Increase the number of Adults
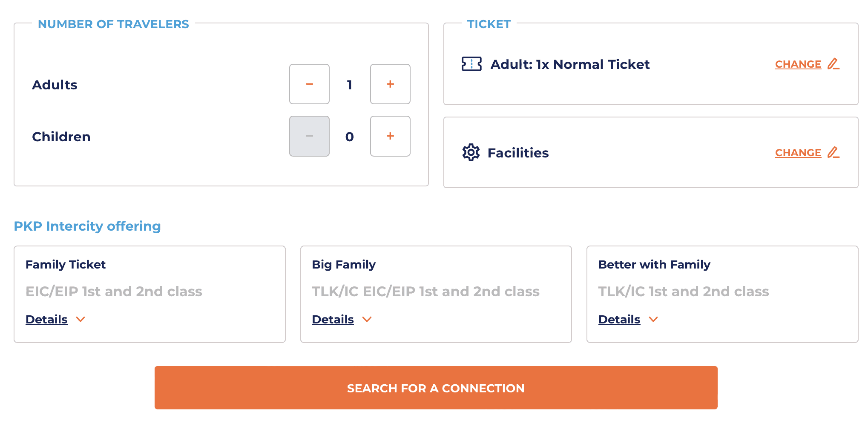Image resolution: width=868 pixels, height=423 pixels. [390, 84]
